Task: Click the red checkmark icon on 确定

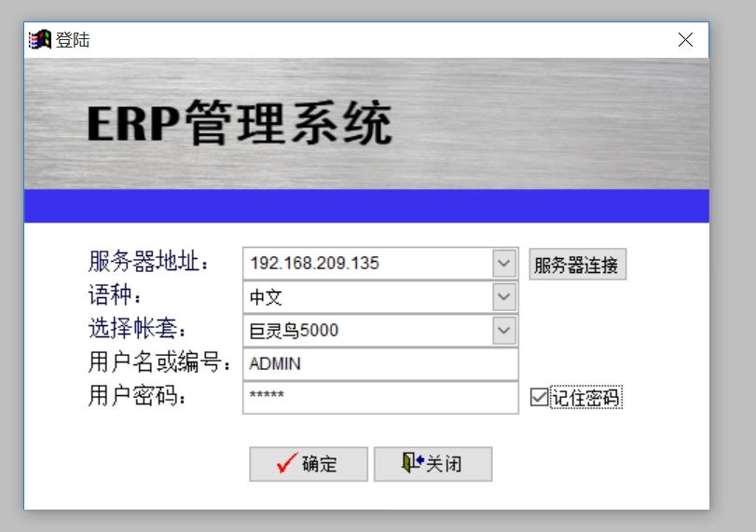Action: click(x=287, y=463)
